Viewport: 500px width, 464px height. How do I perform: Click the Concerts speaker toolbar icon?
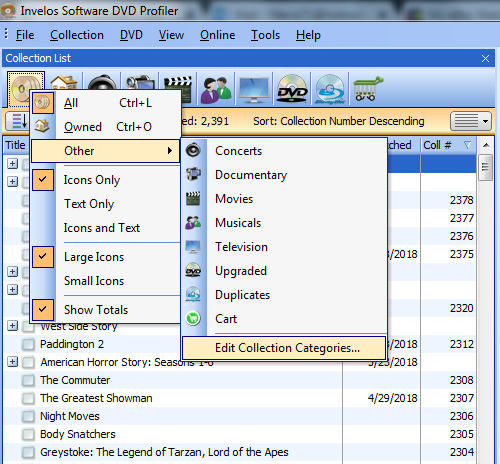click(102, 82)
